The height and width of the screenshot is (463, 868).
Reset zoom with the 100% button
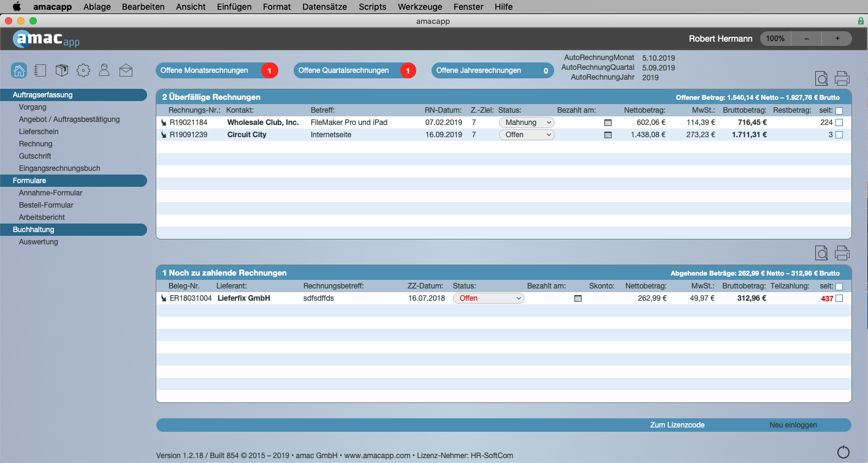coord(775,39)
